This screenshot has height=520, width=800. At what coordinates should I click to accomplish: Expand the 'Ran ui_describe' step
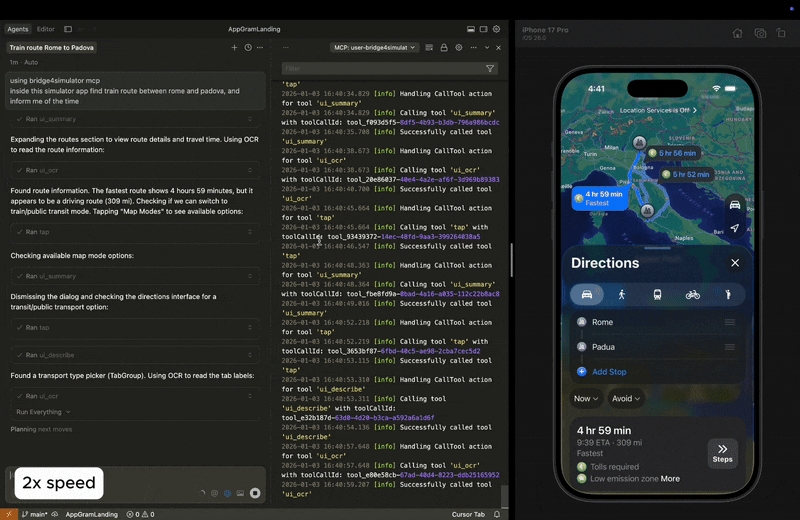[135, 355]
